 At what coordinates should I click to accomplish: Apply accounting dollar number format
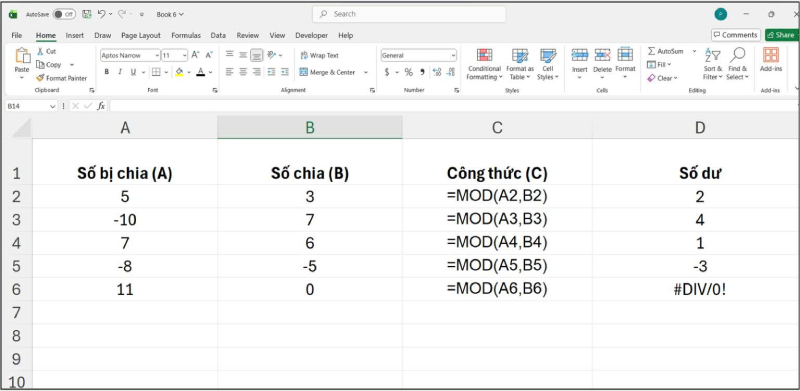point(387,72)
